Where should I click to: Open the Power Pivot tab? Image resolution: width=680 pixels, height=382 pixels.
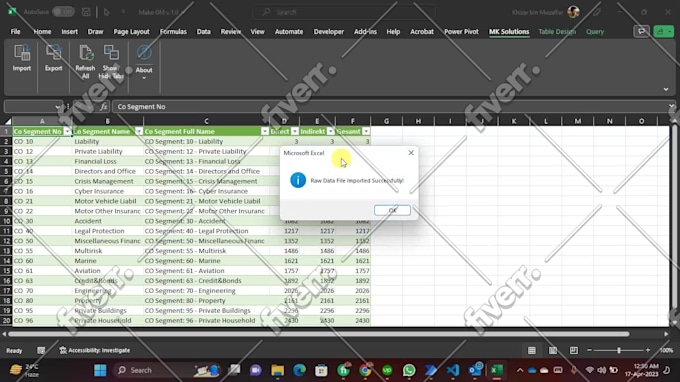click(461, 32)
